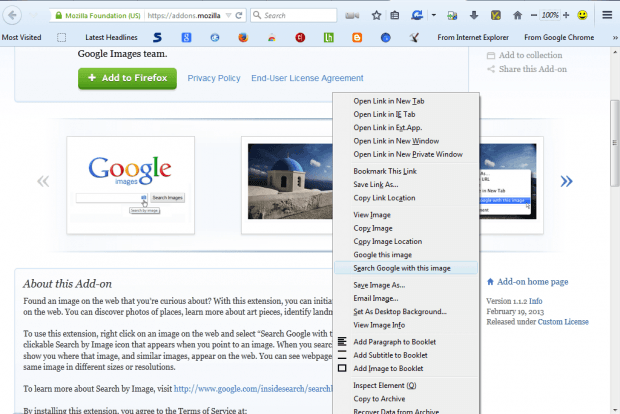Click the Firefox logo bookmark icon

coord(243,38)
